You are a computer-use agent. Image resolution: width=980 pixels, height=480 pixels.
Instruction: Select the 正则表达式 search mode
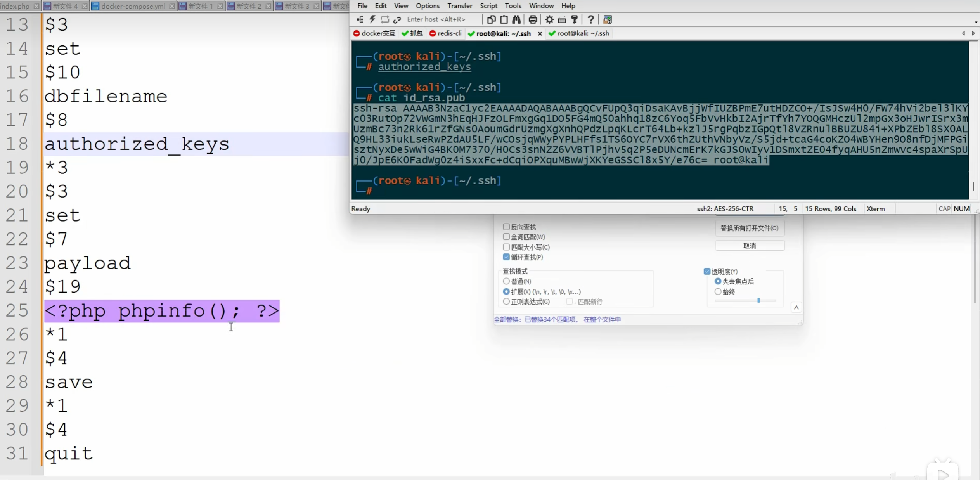coord(506,302)
